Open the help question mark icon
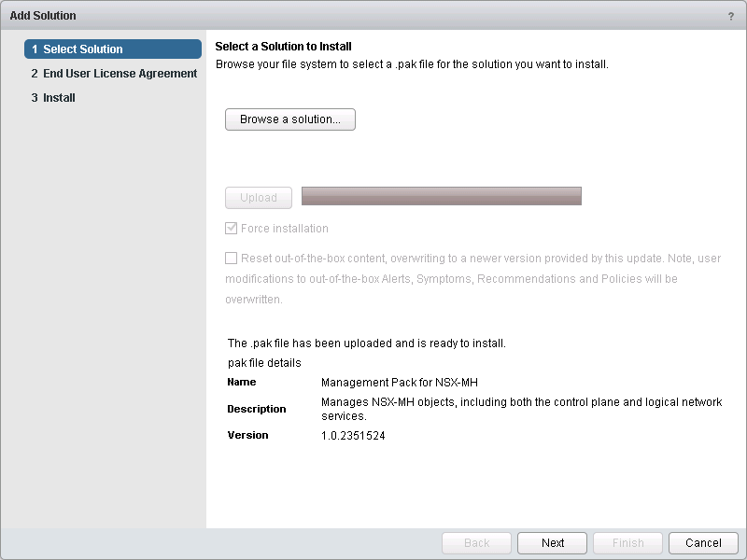Image resolution: width=747 pixels, height=560 pixels. click(x=730, y=16)
